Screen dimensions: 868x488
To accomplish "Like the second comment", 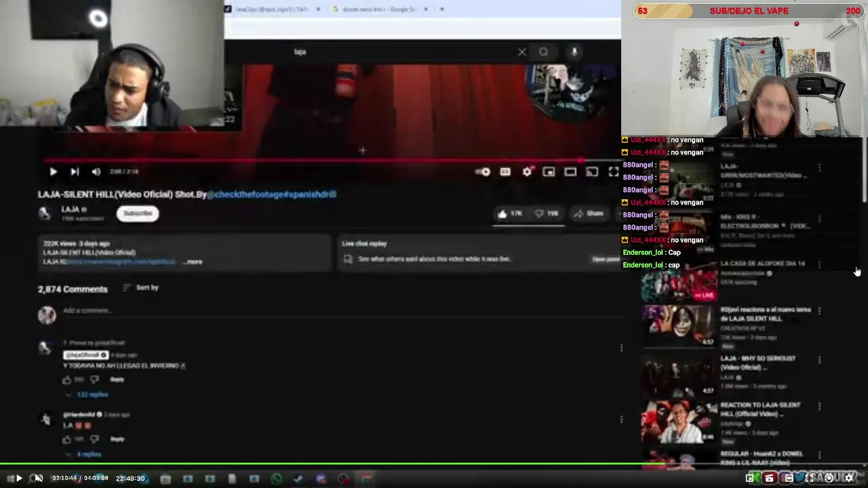I will (x=67, y=439).
